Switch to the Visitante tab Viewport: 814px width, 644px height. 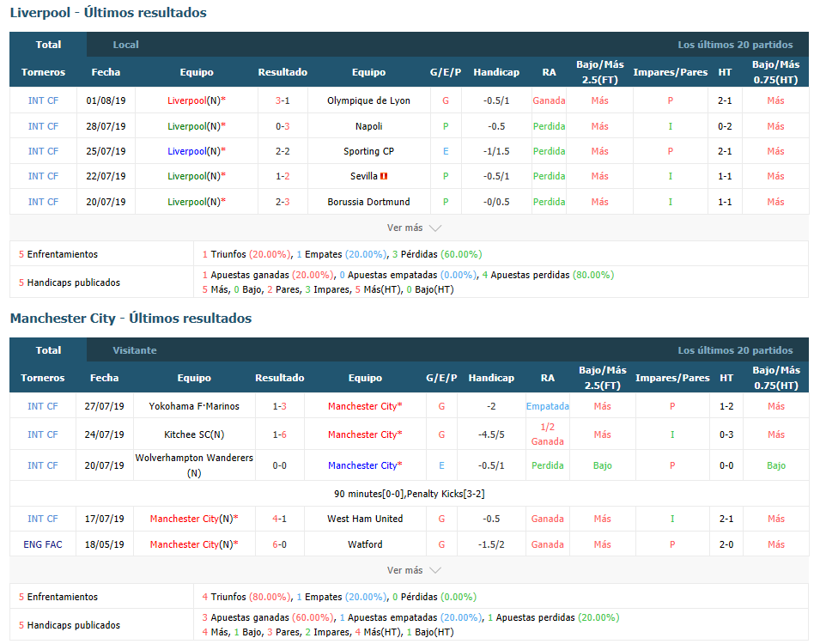coord(135,350)
